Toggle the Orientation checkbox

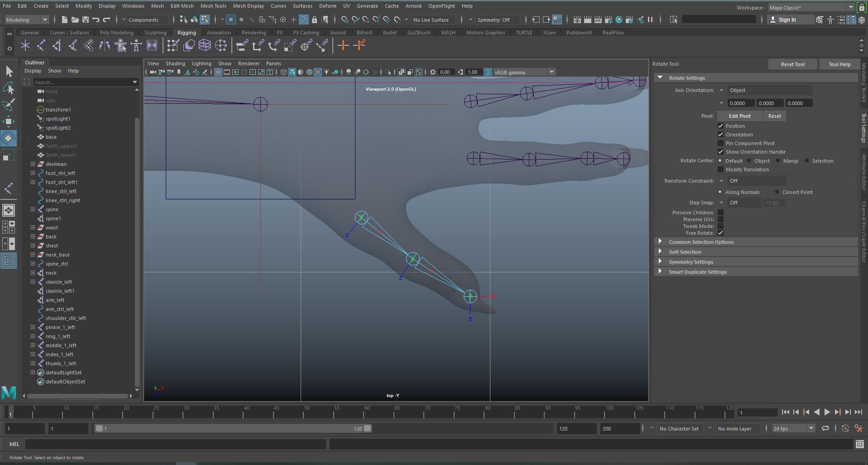tap(721, 135)
